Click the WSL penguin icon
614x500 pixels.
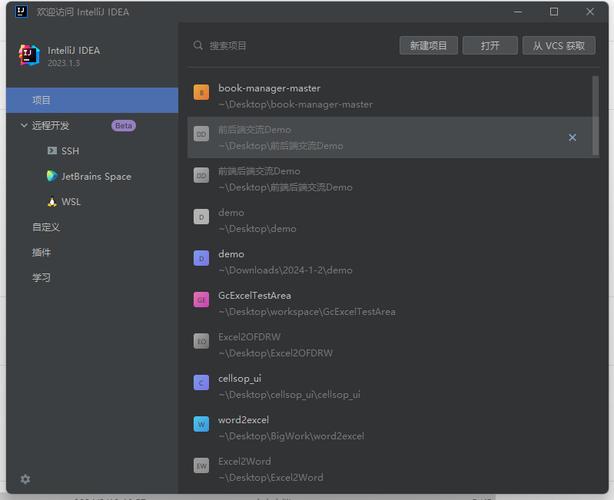[x=52, y=202]
